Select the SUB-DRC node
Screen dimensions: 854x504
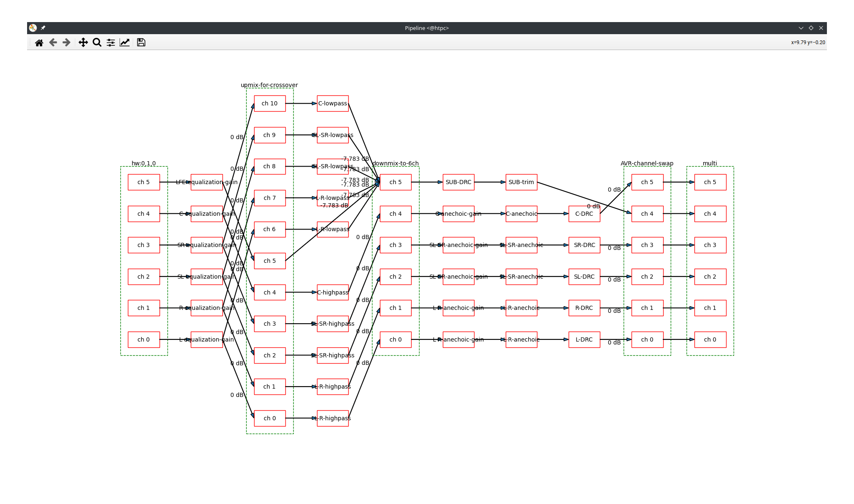click(x=459, y=182)
